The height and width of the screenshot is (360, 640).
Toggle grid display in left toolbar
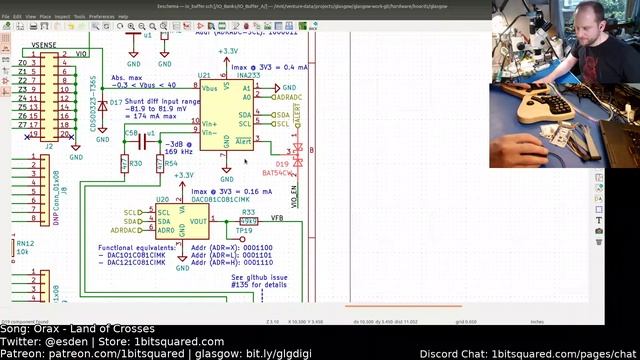[6, 38]
